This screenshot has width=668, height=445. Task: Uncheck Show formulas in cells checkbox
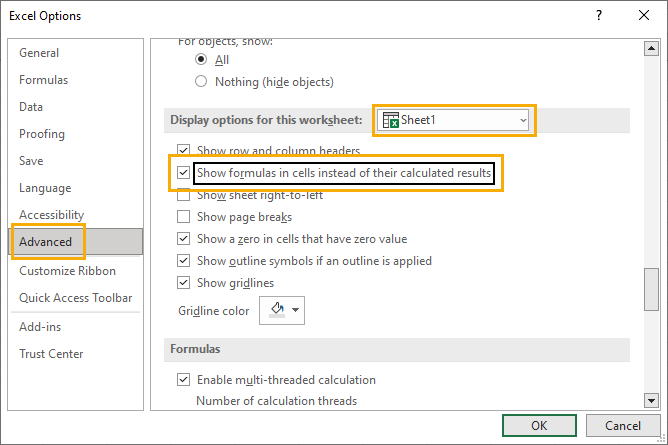pos(183,173)
